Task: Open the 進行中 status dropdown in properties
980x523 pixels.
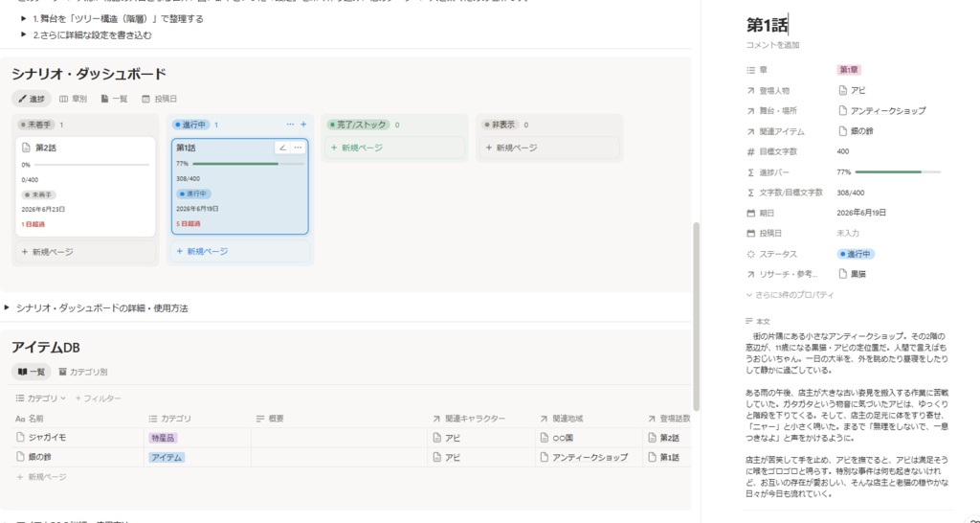Action: (x=857, y=254)
